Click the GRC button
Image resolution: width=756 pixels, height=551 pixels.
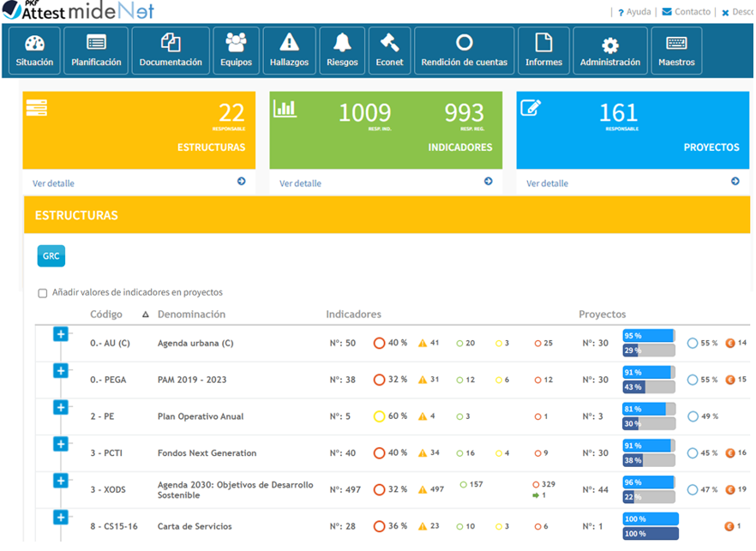(x=51, y=256)
